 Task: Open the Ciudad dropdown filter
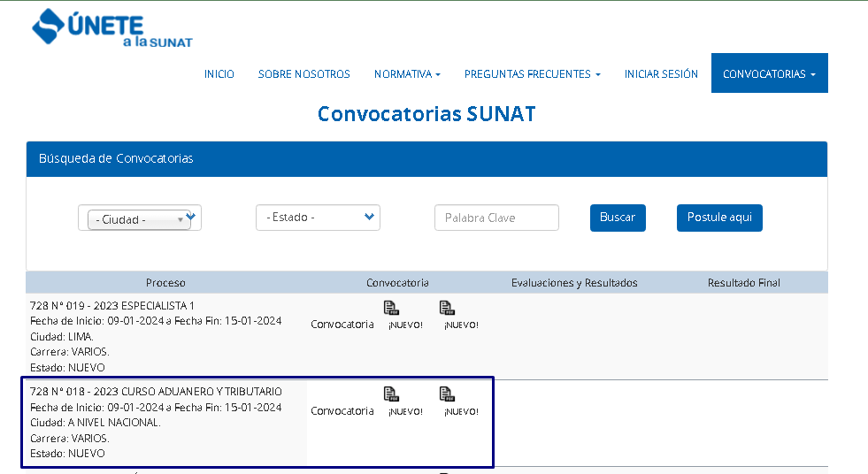click(140, 218)
